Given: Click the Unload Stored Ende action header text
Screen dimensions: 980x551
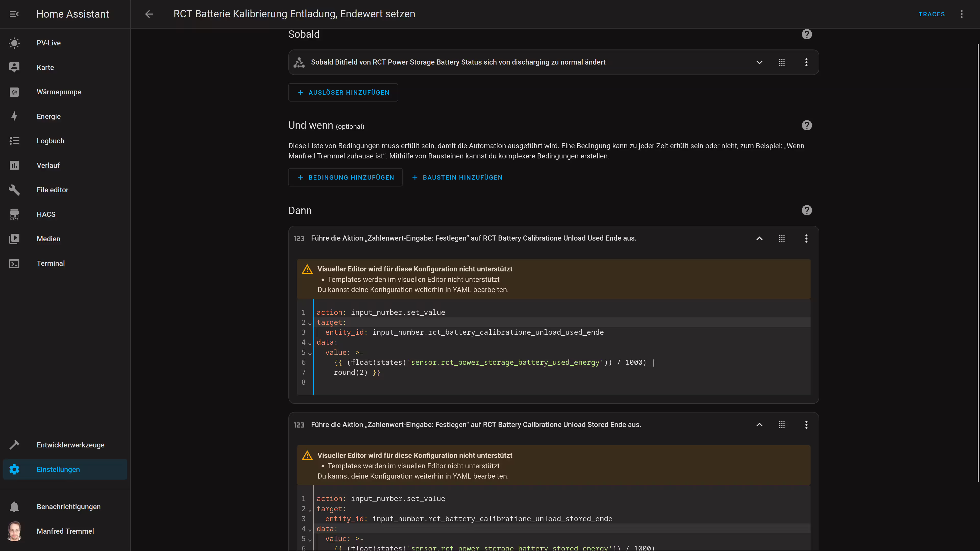Looking at the screenshot, I should [x=476, y=425].
